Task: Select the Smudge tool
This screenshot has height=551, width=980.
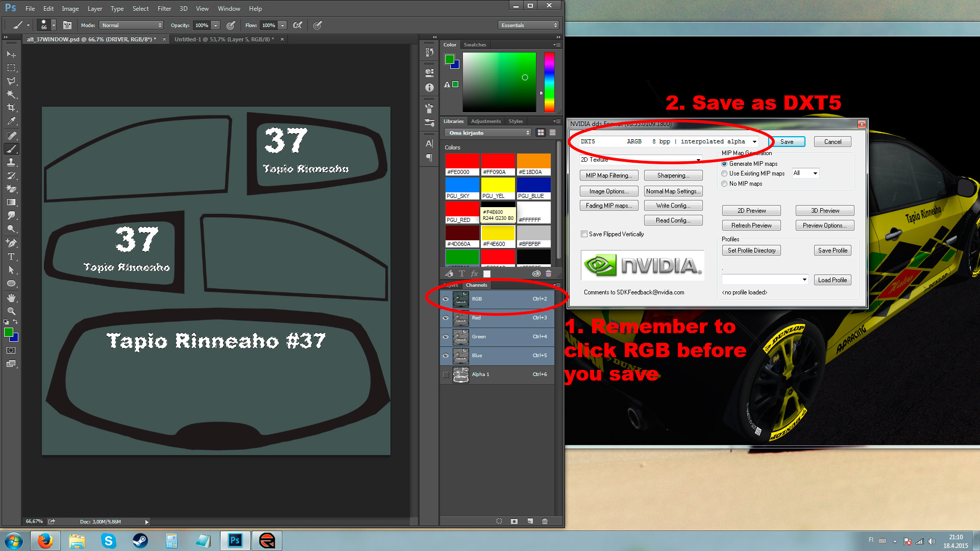Action: point(11,216)
